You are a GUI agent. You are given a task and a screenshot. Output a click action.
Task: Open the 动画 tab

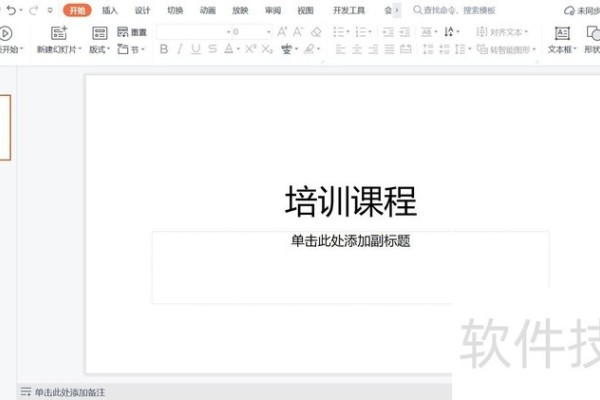[207, 10]
